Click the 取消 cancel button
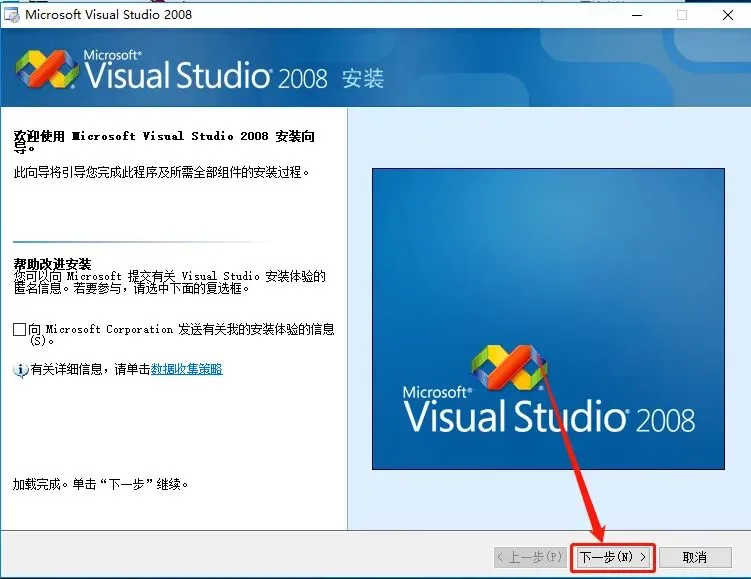Screen dimensions: 751x579 (695, 557)
